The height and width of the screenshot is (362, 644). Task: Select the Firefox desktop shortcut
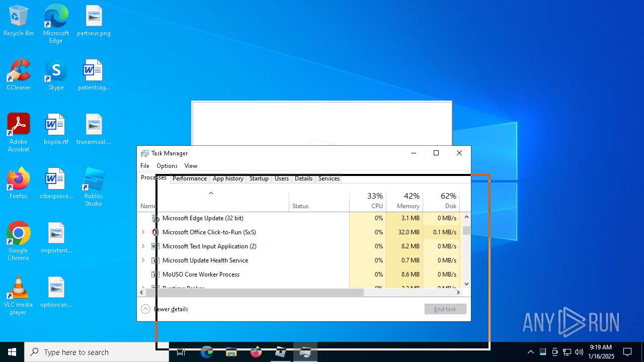(19, 184)
